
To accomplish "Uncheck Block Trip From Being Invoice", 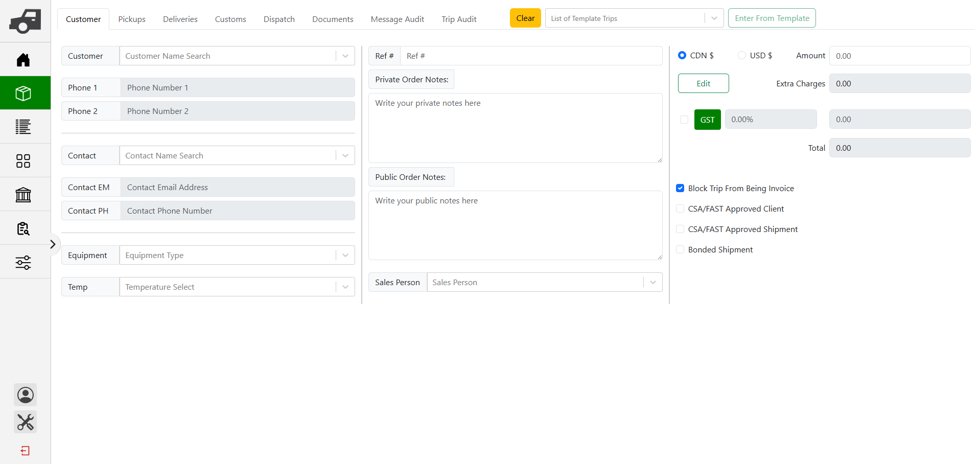I will tap(680, 188).
